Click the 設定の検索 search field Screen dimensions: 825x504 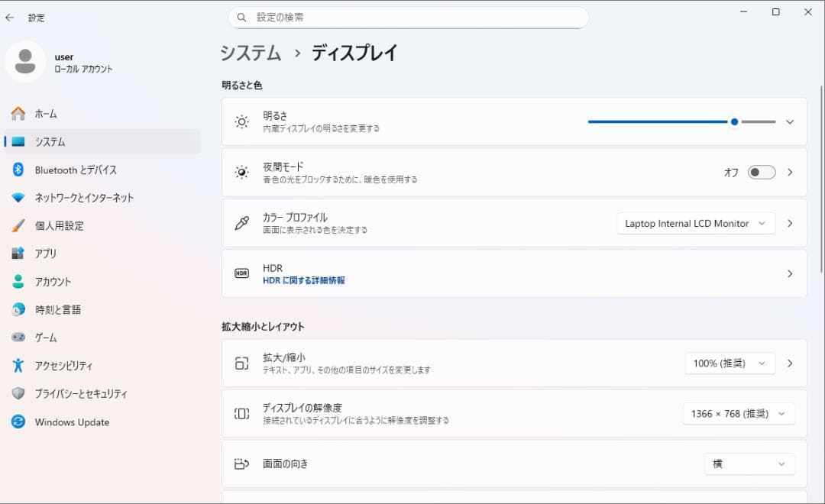pyautogui.click(x=409, y=17)
